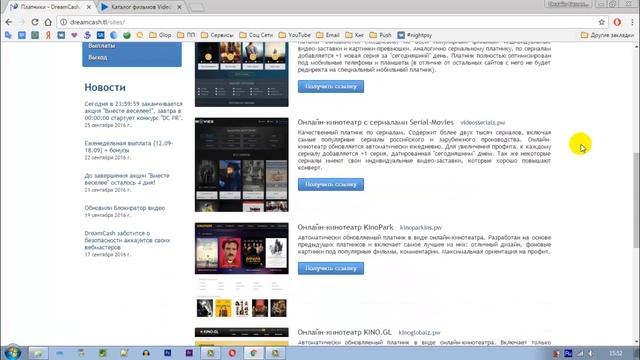Open kinoparkins.pw domain link
This screenshot has width=640, height=360.
click(x=421, y=227)
